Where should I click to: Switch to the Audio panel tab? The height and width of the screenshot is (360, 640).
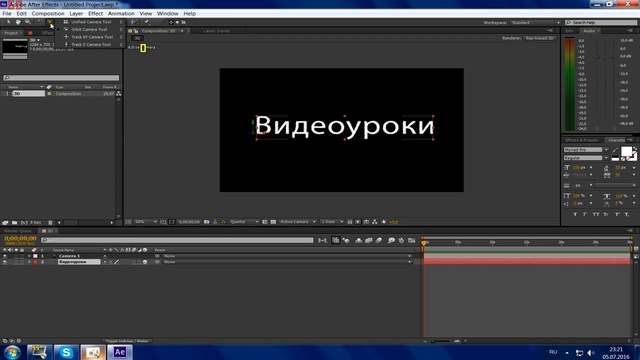[589, 31]
